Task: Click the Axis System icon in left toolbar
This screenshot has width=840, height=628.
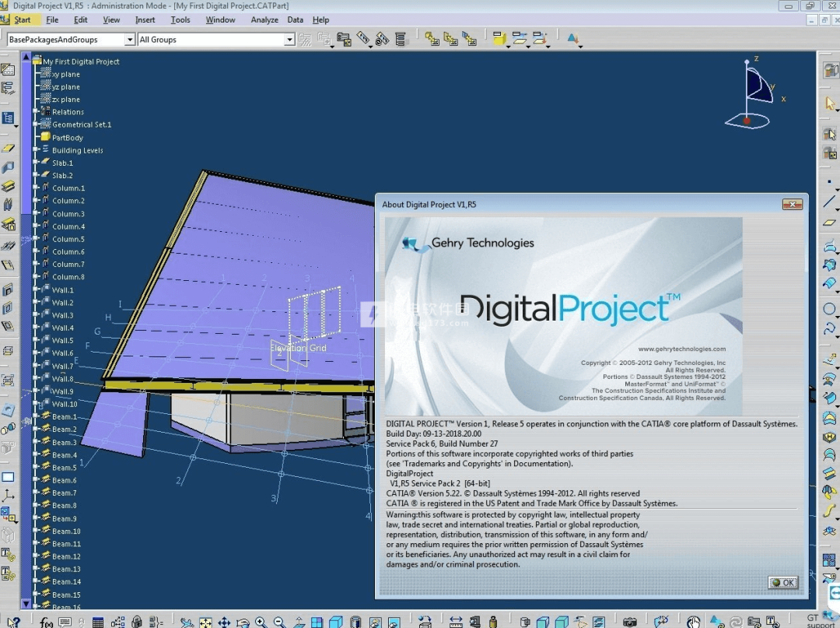Action: coord(8,495)
